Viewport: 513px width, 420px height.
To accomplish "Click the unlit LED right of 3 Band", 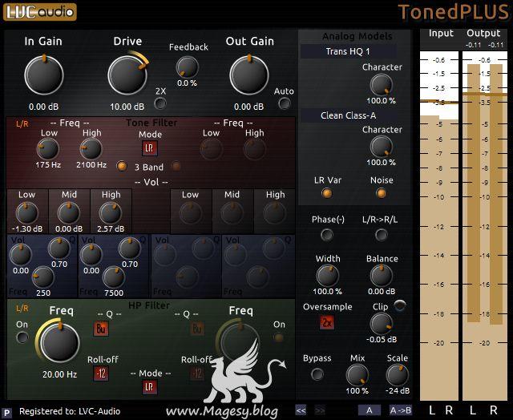I will click(x=176, y=166).
